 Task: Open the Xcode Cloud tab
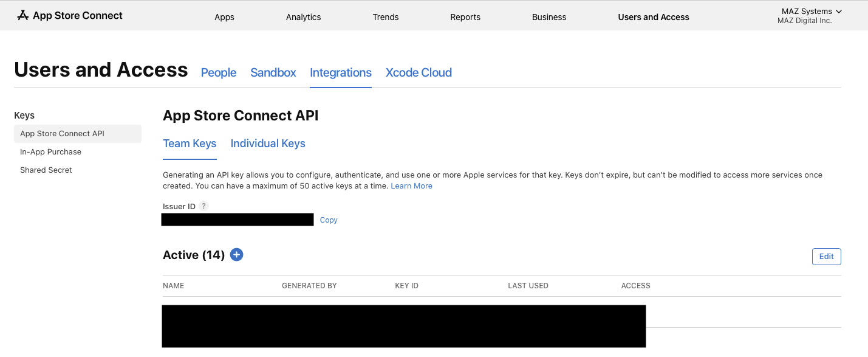(x=419, y=72)
